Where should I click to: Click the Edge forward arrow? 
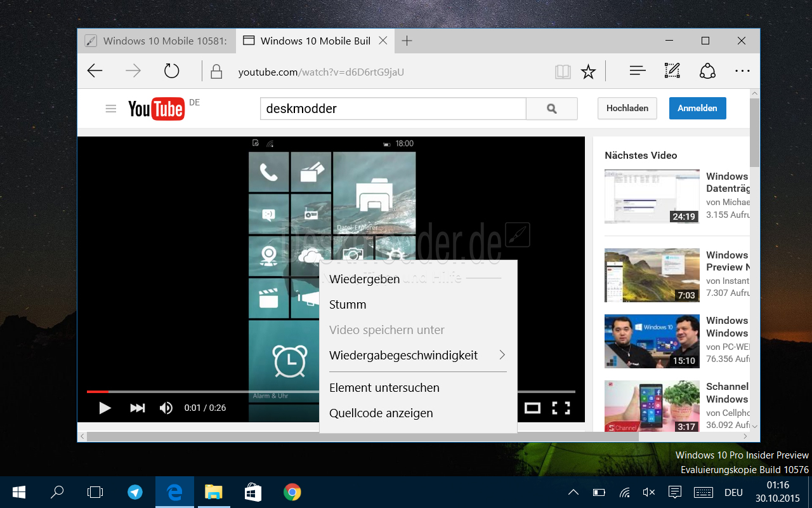133,71
